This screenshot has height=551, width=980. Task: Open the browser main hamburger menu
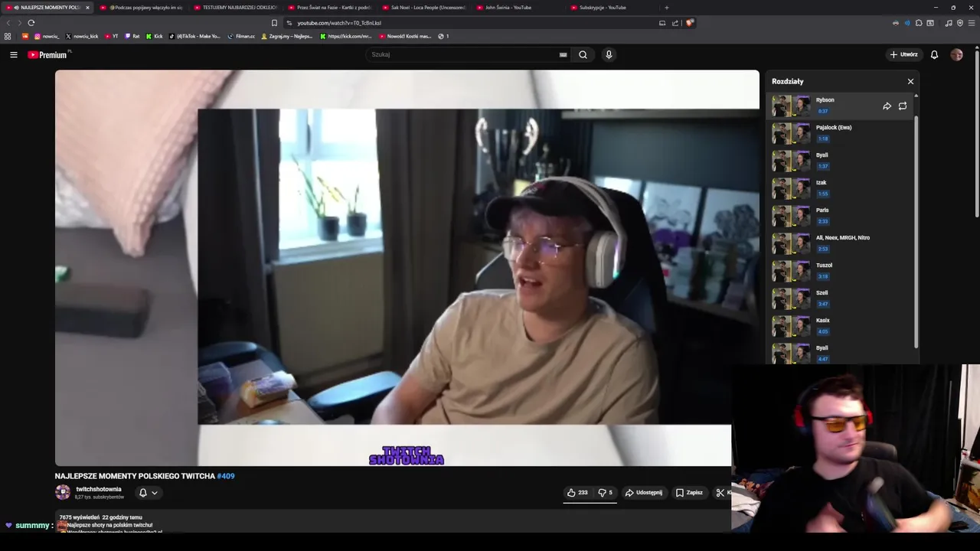(972, 23)
